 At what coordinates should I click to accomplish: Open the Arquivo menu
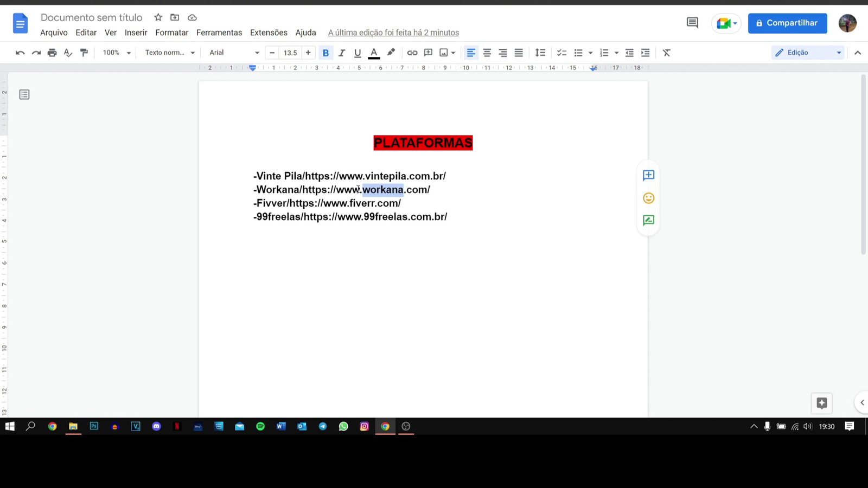(54, 33)
